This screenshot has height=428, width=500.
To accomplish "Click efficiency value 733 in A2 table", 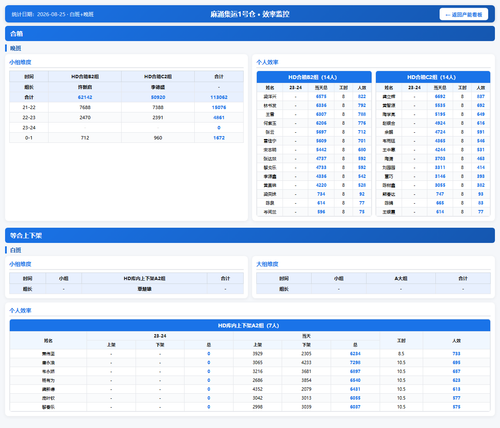I will point(456,354).
